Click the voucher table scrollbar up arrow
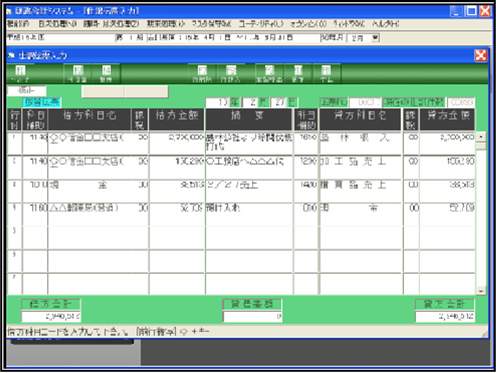 481,137
